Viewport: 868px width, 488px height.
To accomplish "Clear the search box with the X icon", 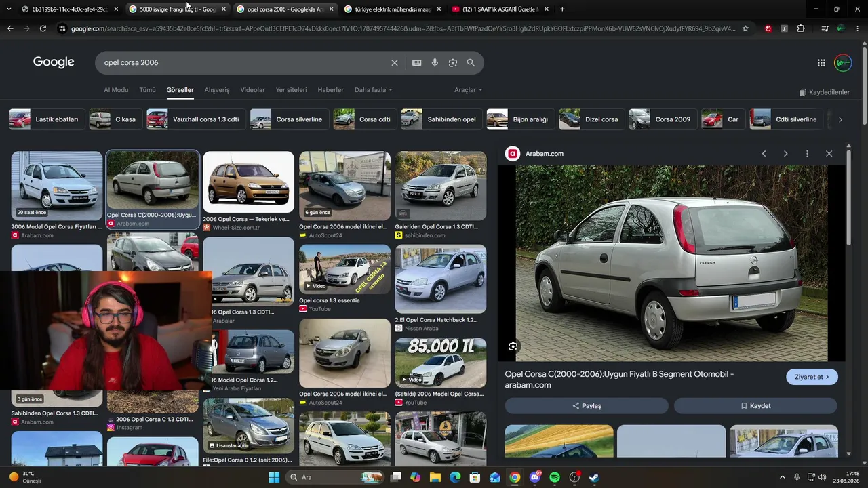I will 395,62.
